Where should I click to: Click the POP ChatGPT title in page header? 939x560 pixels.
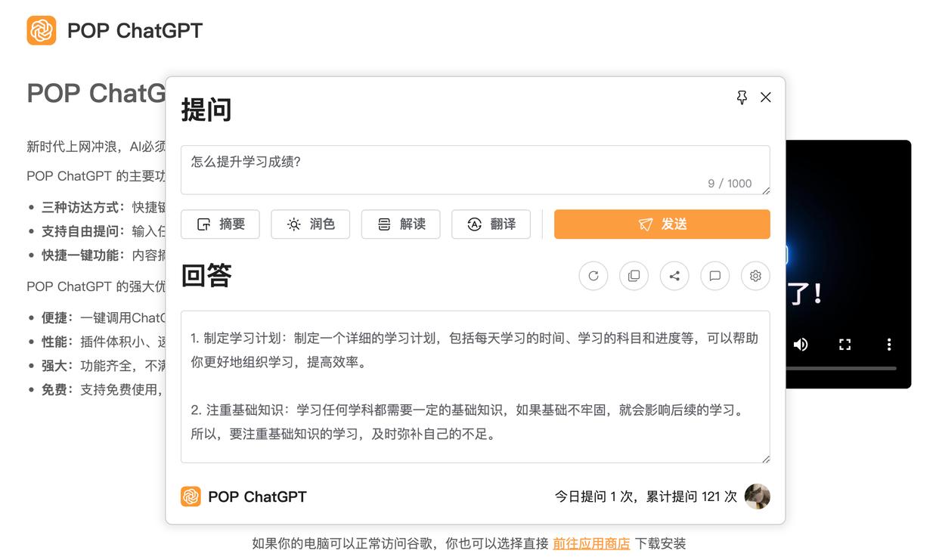[135, 31]
